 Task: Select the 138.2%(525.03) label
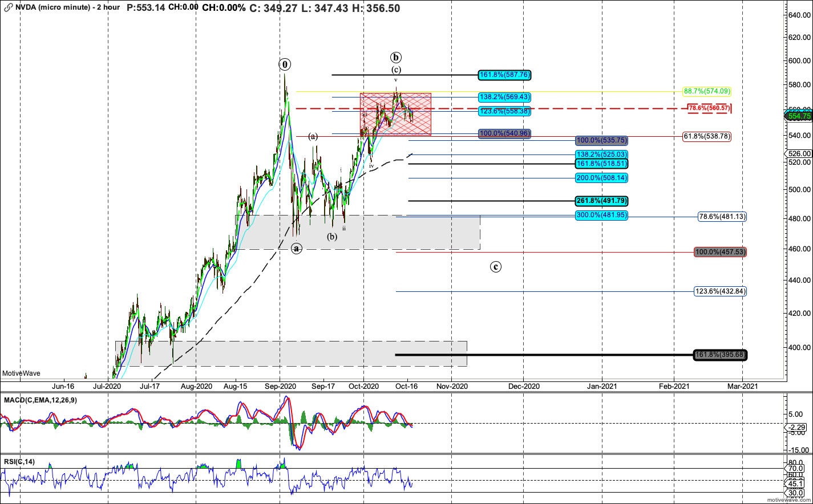click(601, 155)
